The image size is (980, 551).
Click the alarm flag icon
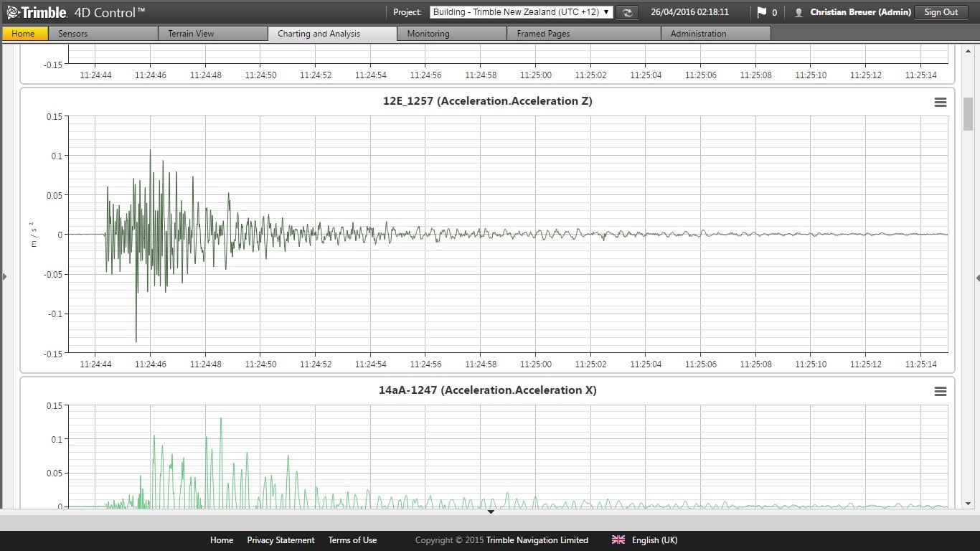coord(761,12)
